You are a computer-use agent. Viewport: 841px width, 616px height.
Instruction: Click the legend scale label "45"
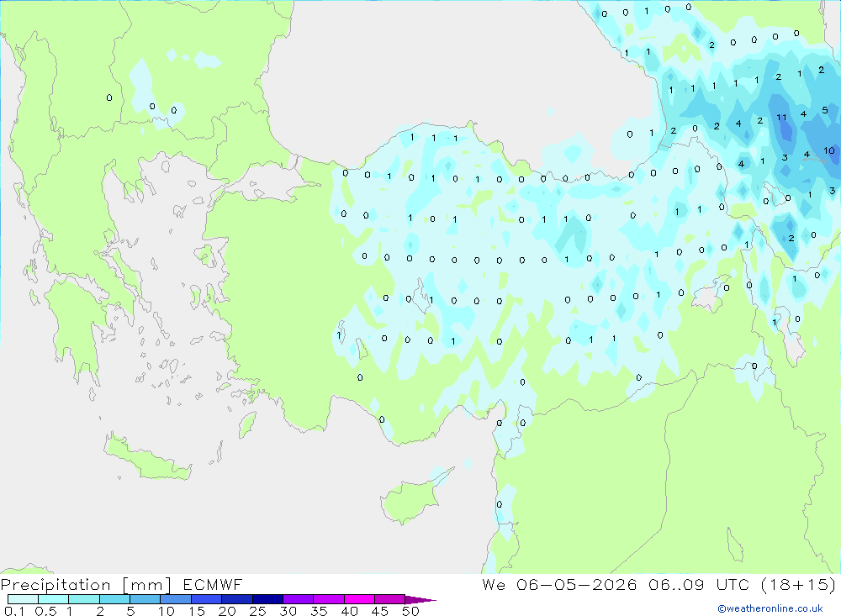[x=380, y=611]
